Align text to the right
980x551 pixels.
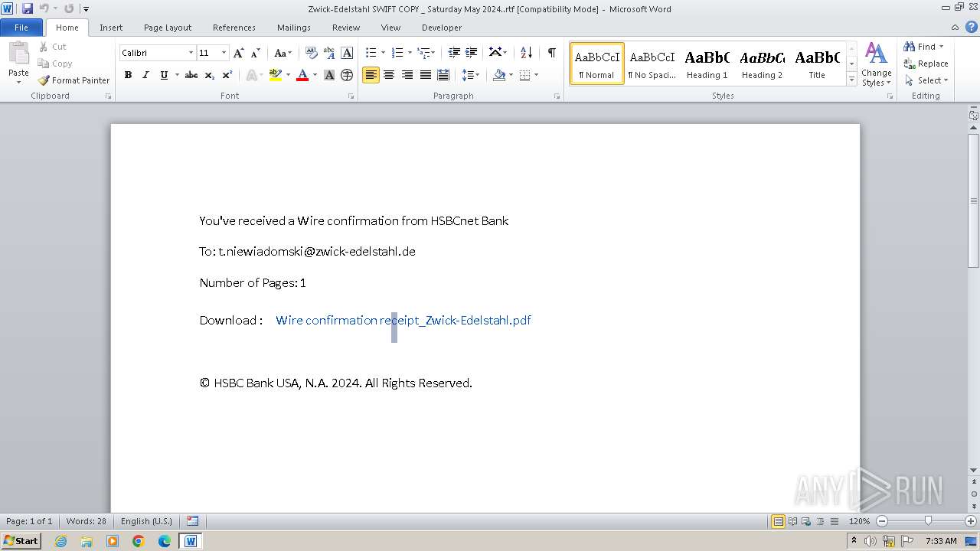tap(407, 75)
